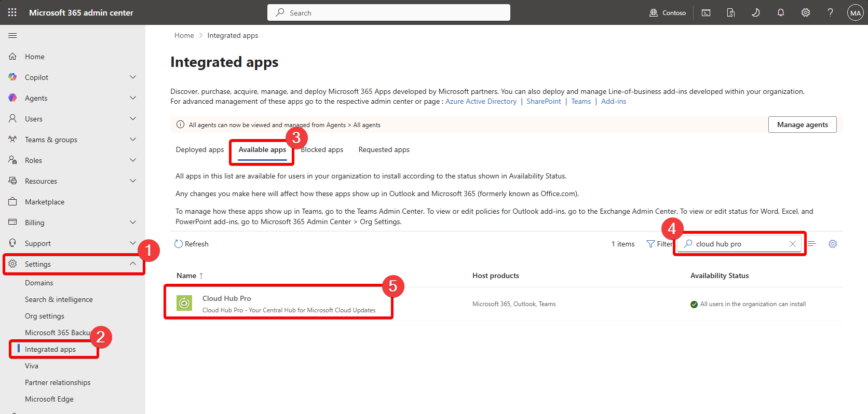The height and width of the screenshot is (414, 868).
Task: Sort by the Name column header
Action: [189, 275]
